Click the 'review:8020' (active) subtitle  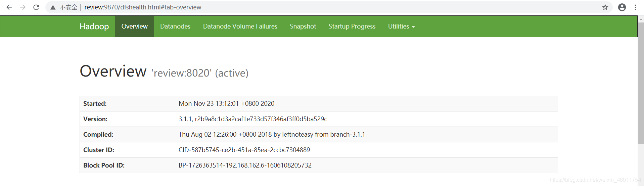(200, 73)
